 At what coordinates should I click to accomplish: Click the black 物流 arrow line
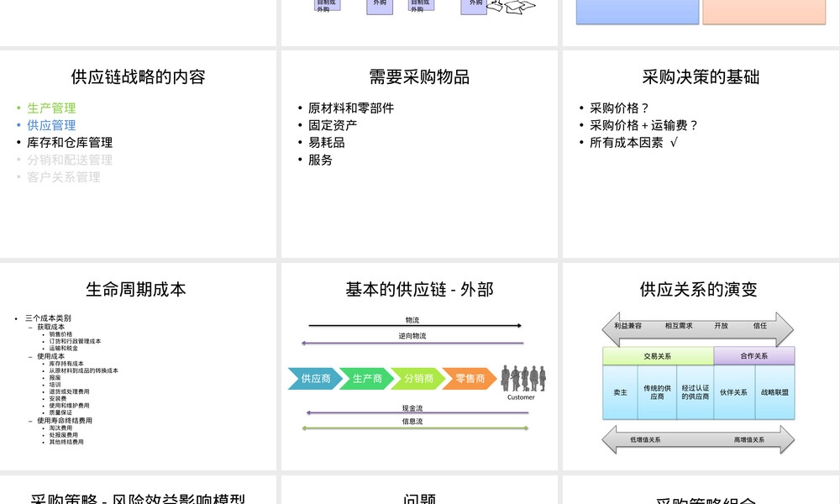415,326
